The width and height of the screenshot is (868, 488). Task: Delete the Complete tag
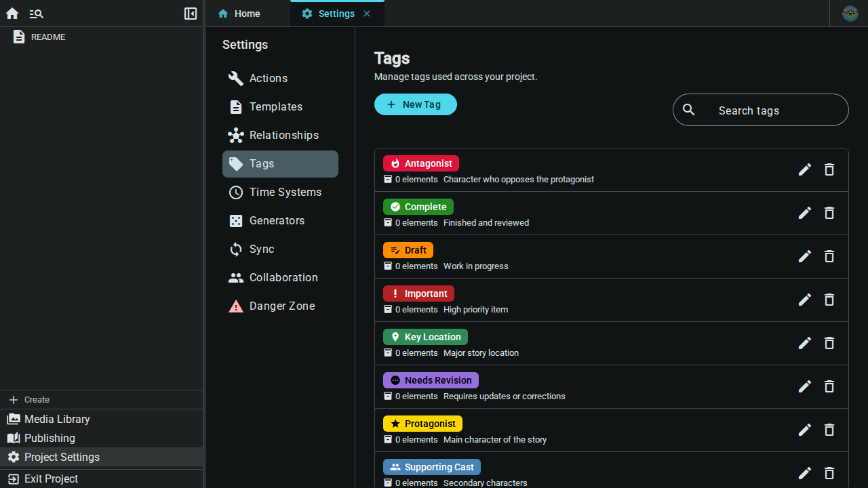829,213
